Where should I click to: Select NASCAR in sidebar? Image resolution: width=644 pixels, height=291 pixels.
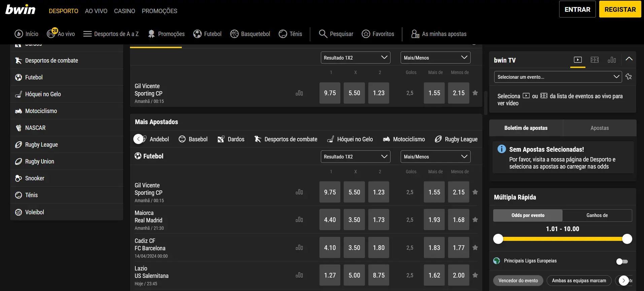point(67,128)
